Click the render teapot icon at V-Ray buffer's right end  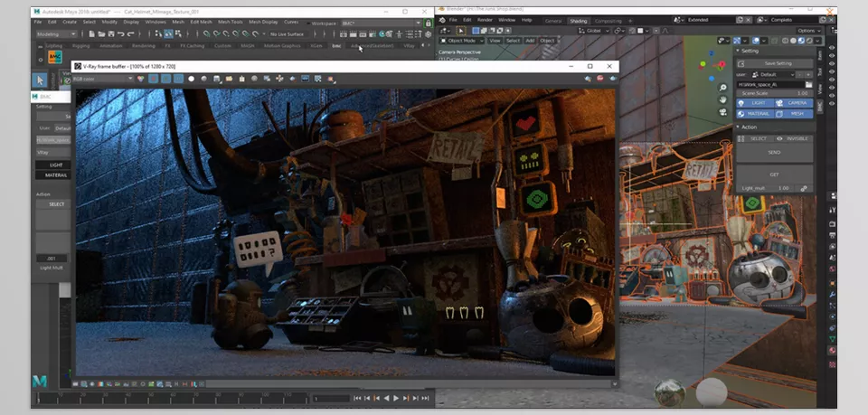click(612, 79)
